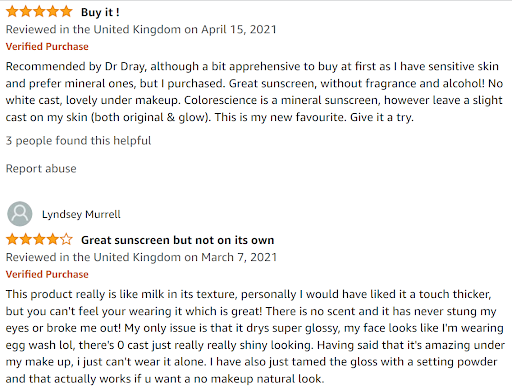Click the empty fifth star in four-star rating
This screenshot has height=389, width=512.
coord(66,239)
